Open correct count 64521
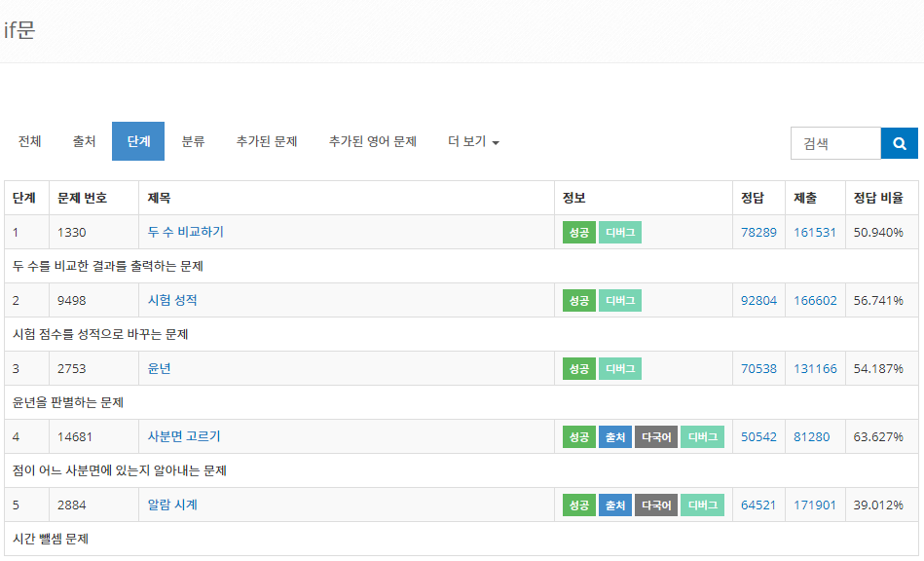This screenshot has width=924, height=561. pos(758,505)
